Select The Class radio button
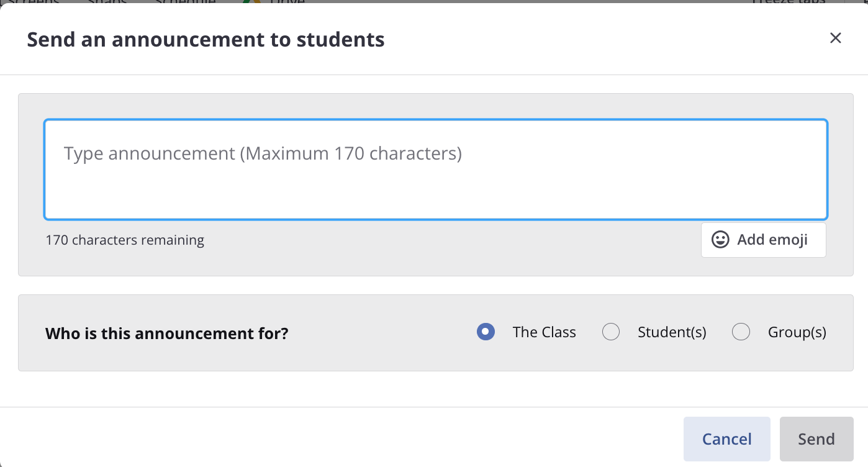The image size is (868, 467). tap(486, 332)
